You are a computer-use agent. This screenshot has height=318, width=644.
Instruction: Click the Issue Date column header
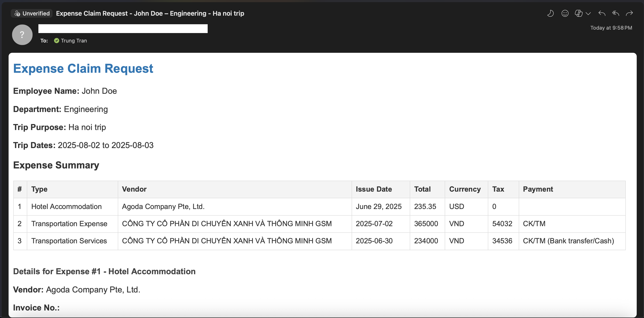click(x=374, y=189)
